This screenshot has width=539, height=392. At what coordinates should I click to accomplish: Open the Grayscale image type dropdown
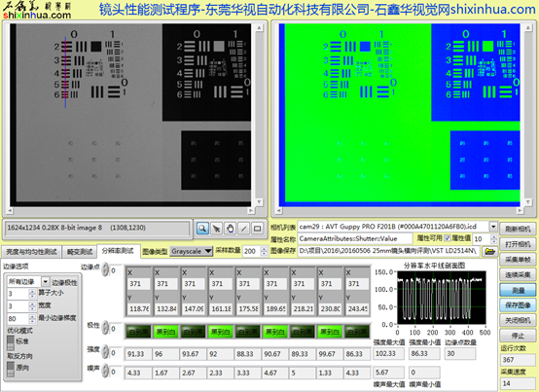coord(208,251)
